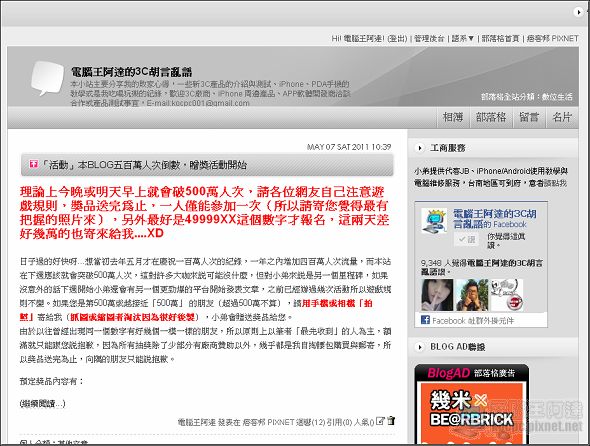Open the girl's Facebook fan profile photo
Screen dimensions: 590x446
pyautogui.click(x=437, y=295)
